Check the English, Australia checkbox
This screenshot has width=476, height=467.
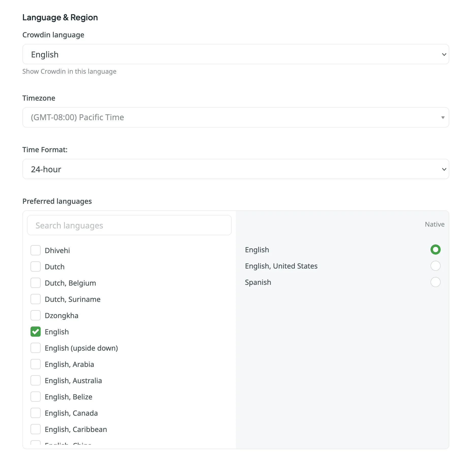point(36,381)
